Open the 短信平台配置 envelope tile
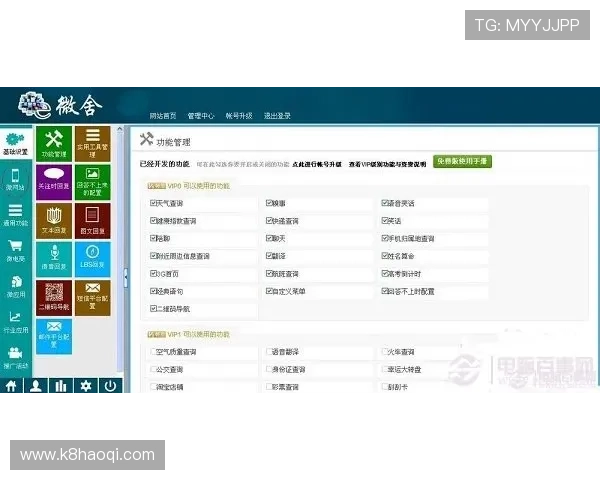The image size is (600, 480). coord(93,298)
